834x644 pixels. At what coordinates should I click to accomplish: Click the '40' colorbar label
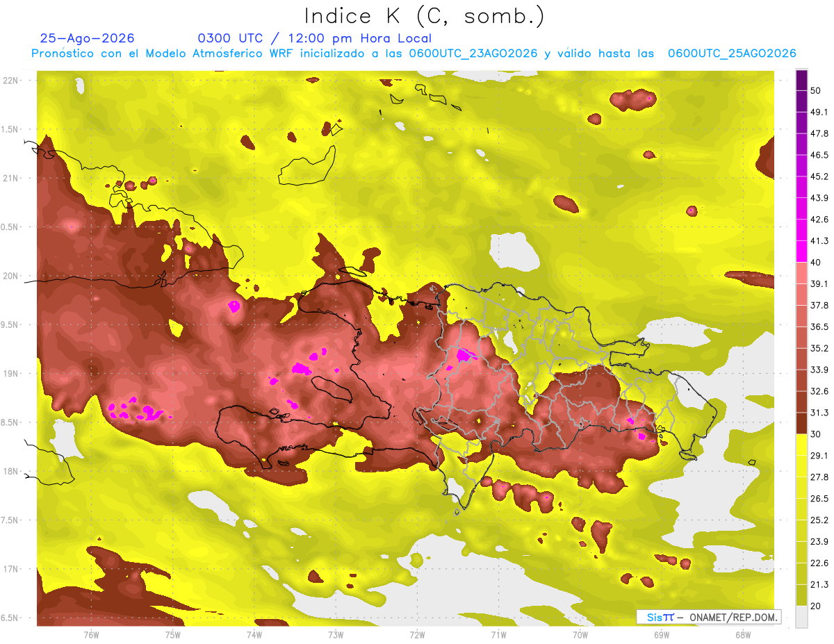click(x=816, y=262)
